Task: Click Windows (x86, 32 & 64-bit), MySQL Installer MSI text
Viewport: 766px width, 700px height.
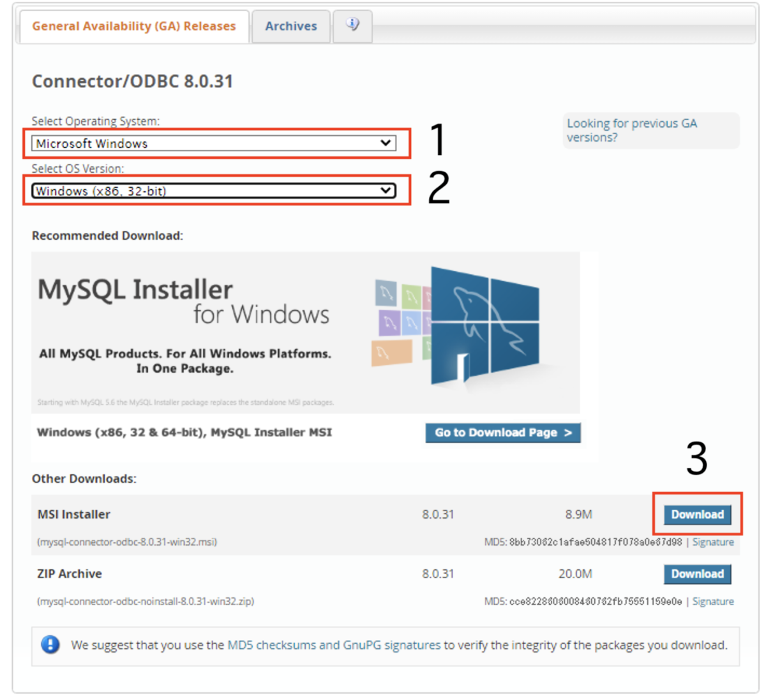Action: tap(184, 432)
